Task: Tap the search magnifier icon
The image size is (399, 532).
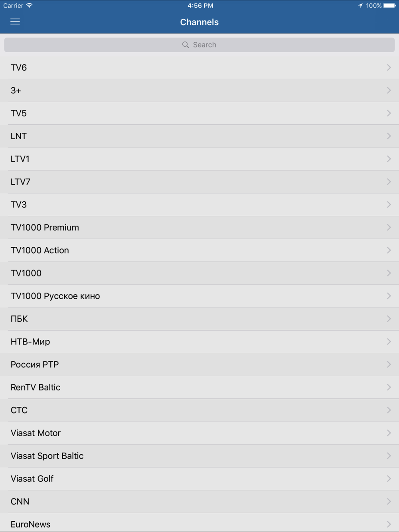Action: click(186, 45)
